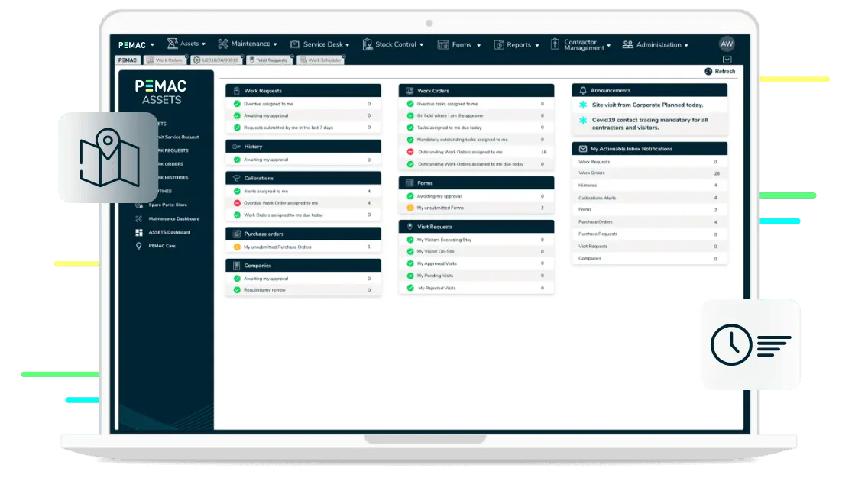
Task: Click 'Alerts assigned to me' in Calibrations
Action: point(303,192)
